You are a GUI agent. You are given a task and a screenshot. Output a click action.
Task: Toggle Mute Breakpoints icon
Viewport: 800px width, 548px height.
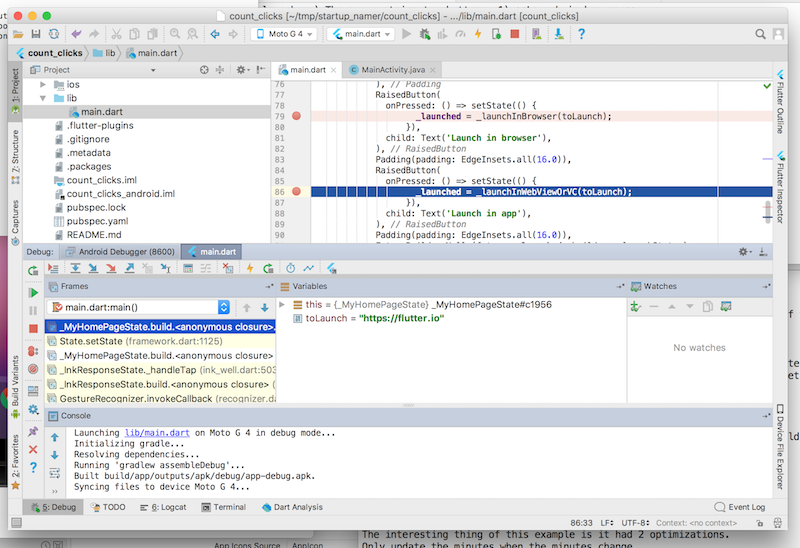(x=33, y=369)
